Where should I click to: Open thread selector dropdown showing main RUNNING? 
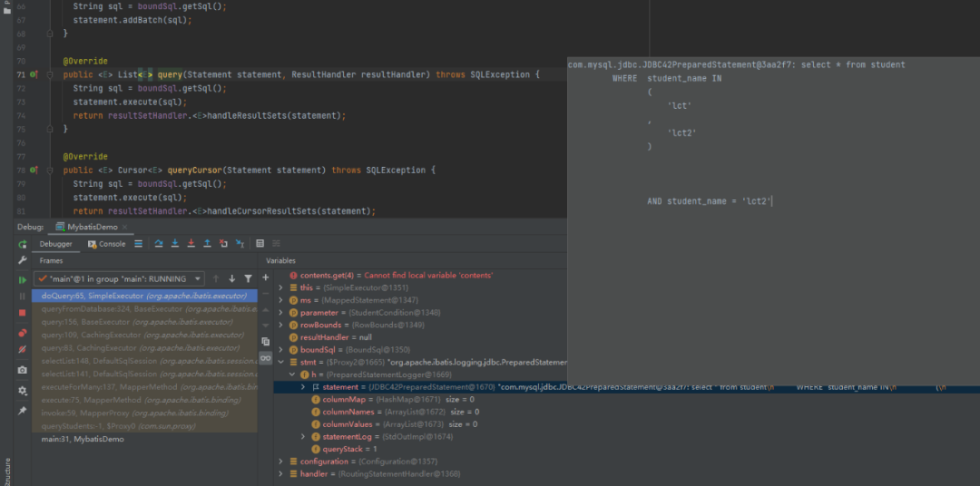click(120, 278)
